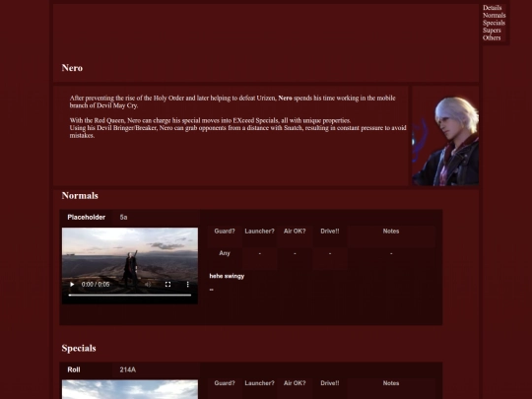Screen dimensions: 532x399
Task: Click Notes header in 5a table
Action: click(x=391, y=232)
